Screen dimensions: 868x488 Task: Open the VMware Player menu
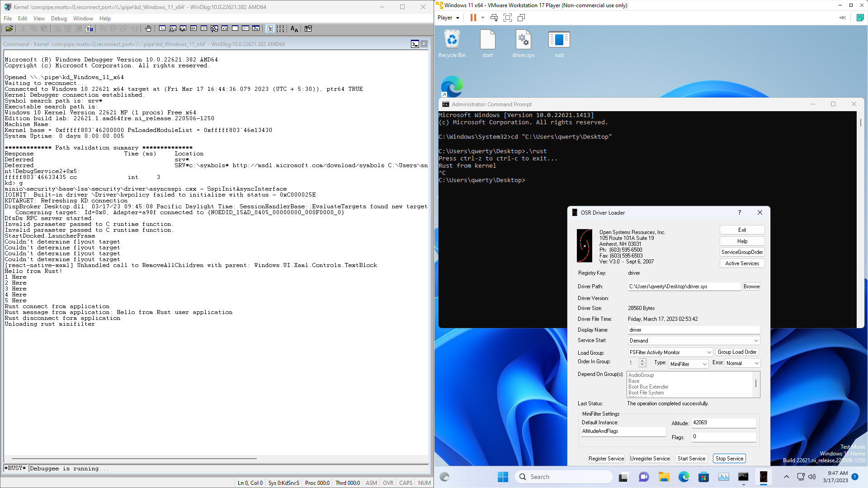coord(448,18)
